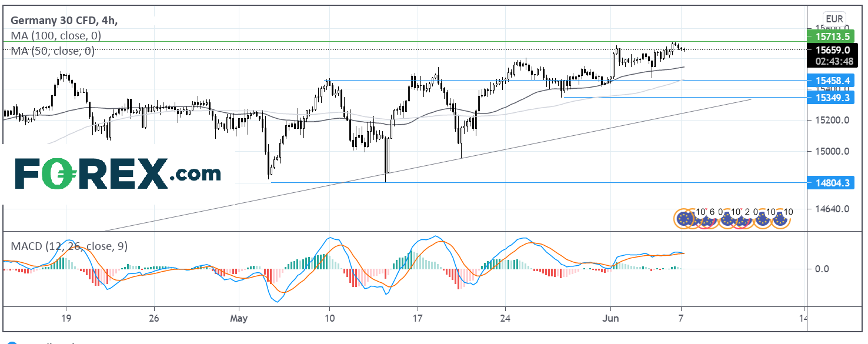This screenshot has height=344, width=868.
Task: Select the MA (100, close, 0) indicator label
Action: pos(56,36)
